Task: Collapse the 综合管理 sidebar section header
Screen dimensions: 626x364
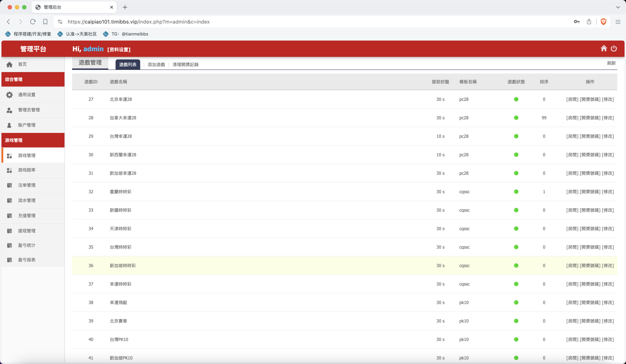Action: tap(33, 79)
